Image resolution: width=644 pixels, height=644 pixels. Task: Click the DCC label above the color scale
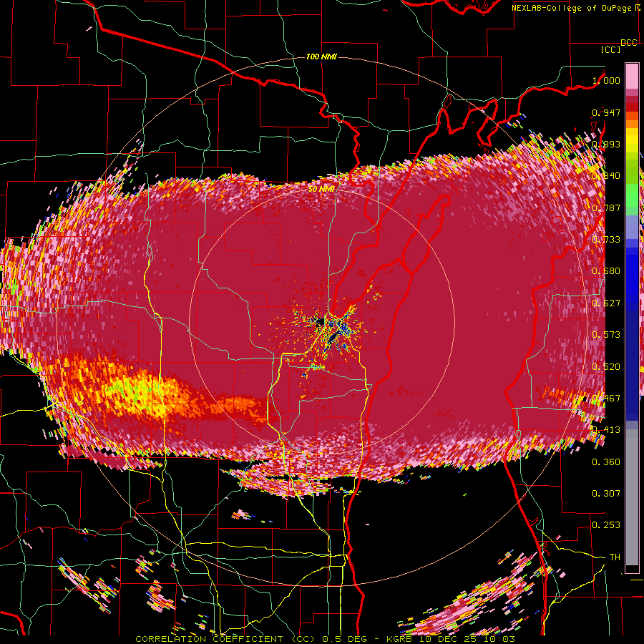[x=629, y=43]
